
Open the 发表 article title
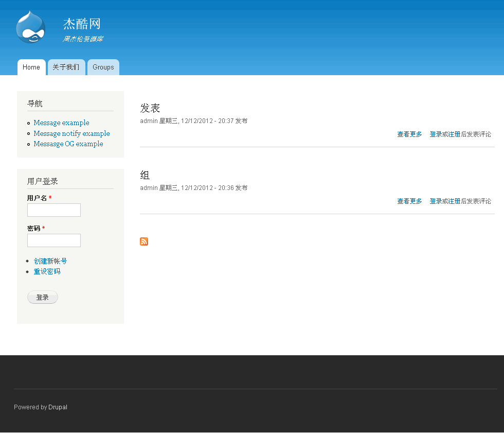pos(150,108)
